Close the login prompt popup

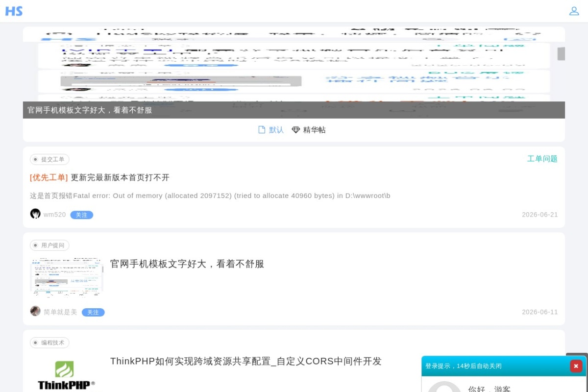576,366
